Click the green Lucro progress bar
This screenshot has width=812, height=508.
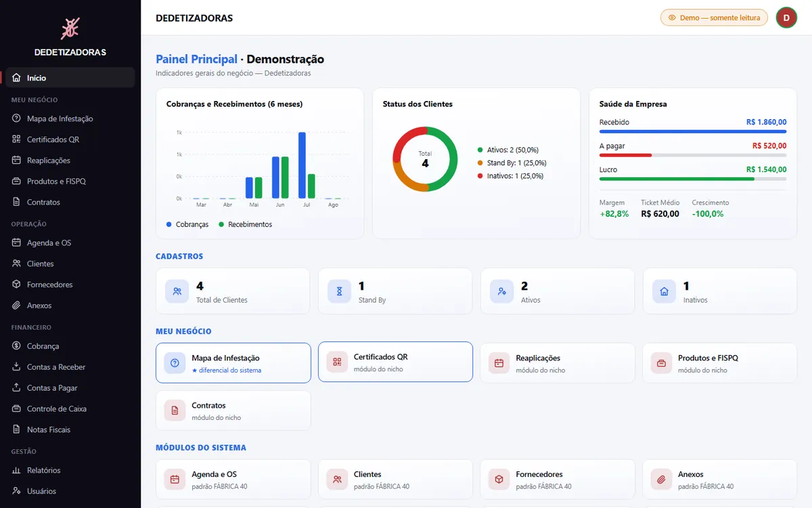pos(677,179)
